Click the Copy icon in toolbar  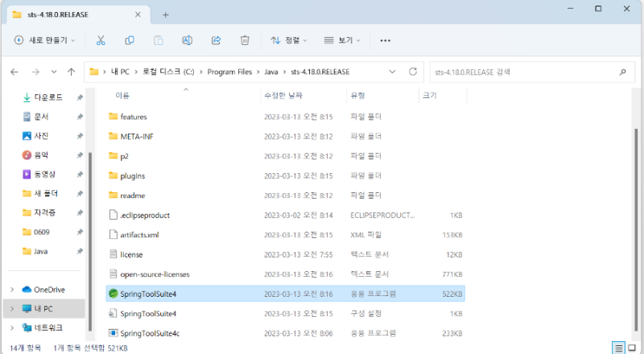[130, 40]
